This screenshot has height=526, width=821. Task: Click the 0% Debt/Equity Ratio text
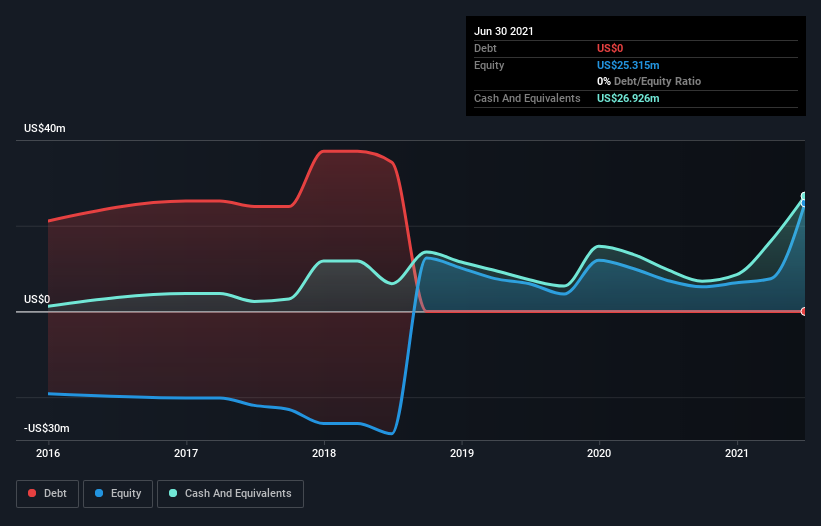pos(649,81)
